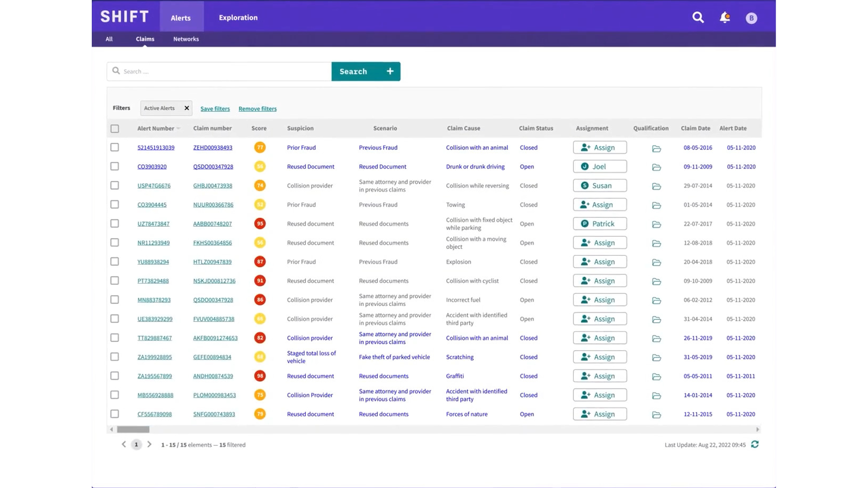Toggle the select-all checkbox in table header
This screenshot has width=868, height=488.
click(x=115, y=129)
